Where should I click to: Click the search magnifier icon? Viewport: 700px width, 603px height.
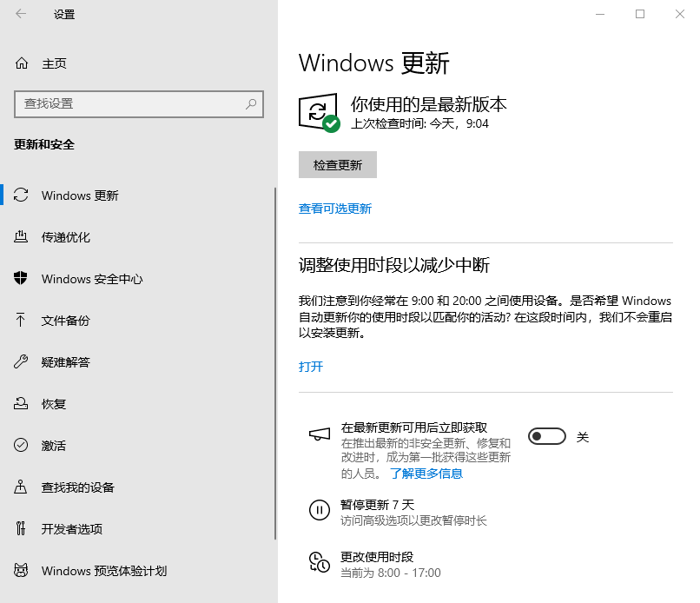point(251,104)
